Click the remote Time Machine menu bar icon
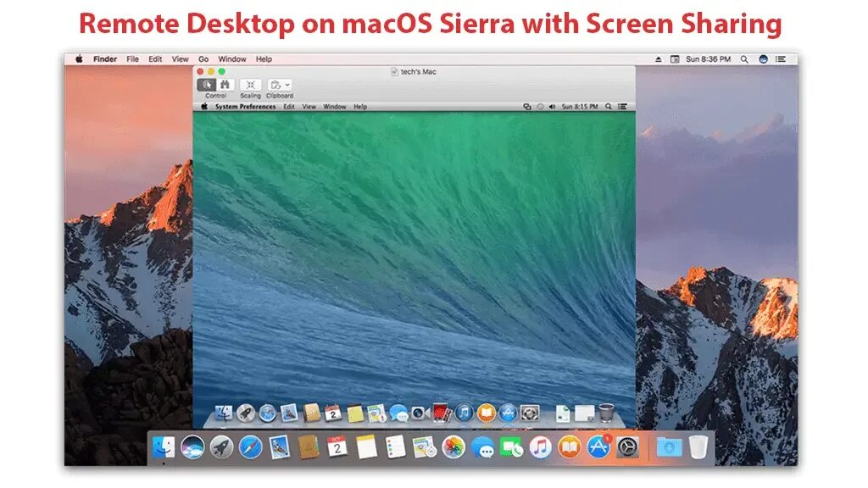The width and height of the screenshot is (868, 488). [x=540, y=106]
